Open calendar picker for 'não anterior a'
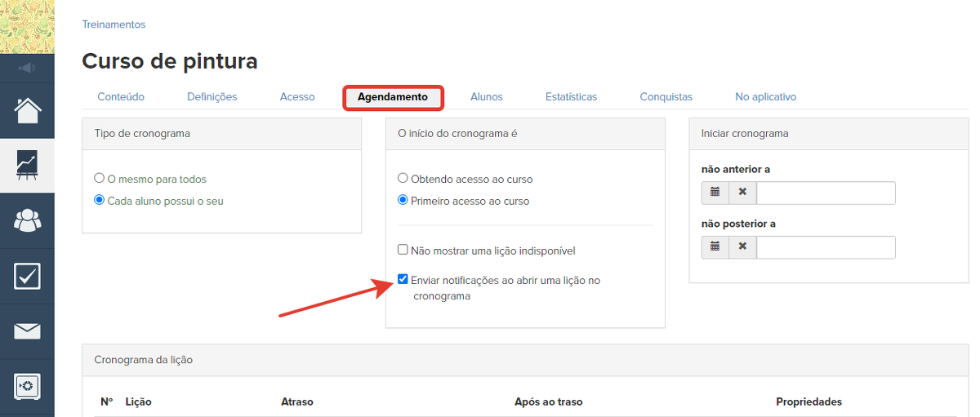Screen dimensions: 980x417 pos(715,193)
